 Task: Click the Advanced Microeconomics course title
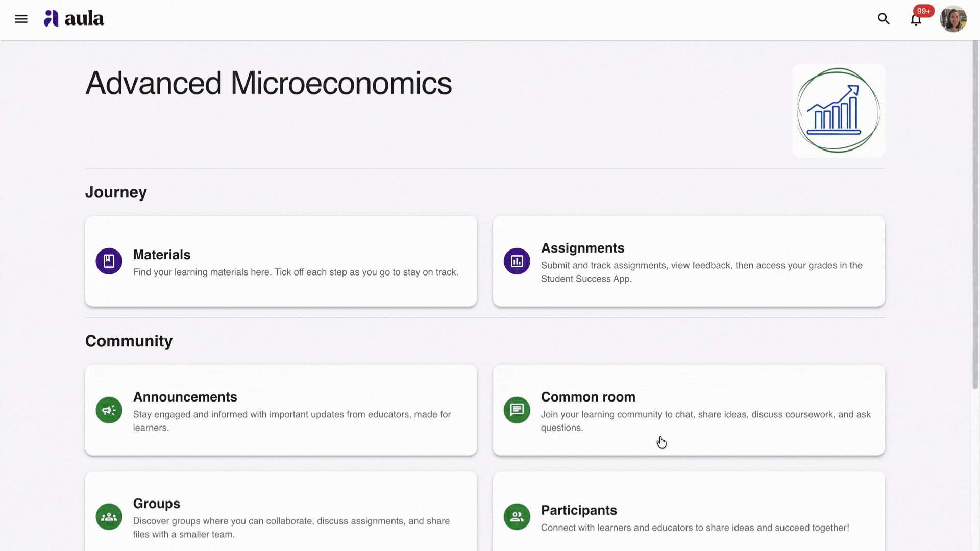[x=268, y=83]
